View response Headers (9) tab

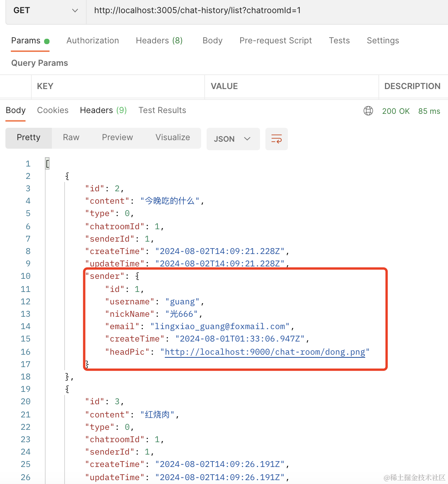pos(103,110)
